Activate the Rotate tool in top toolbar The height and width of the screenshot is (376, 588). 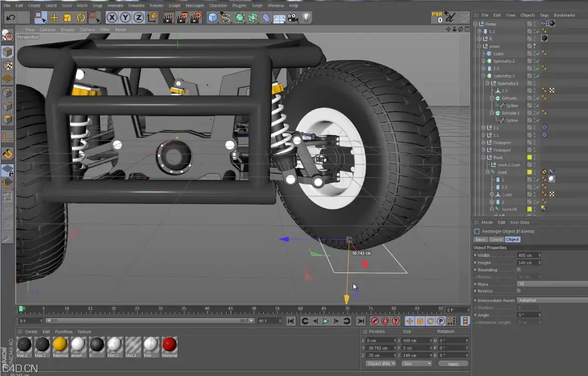pos(81,18)
